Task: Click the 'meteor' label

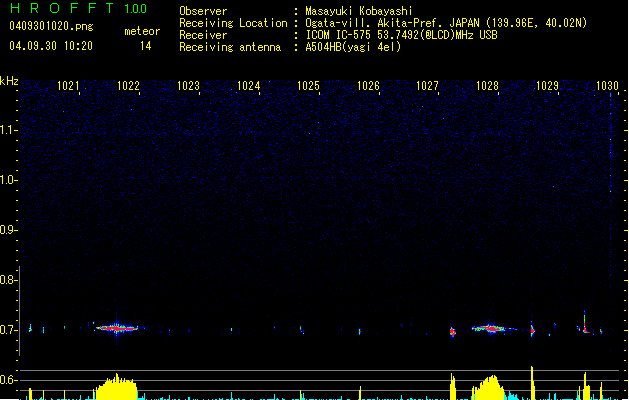Action: pos(142,31)
